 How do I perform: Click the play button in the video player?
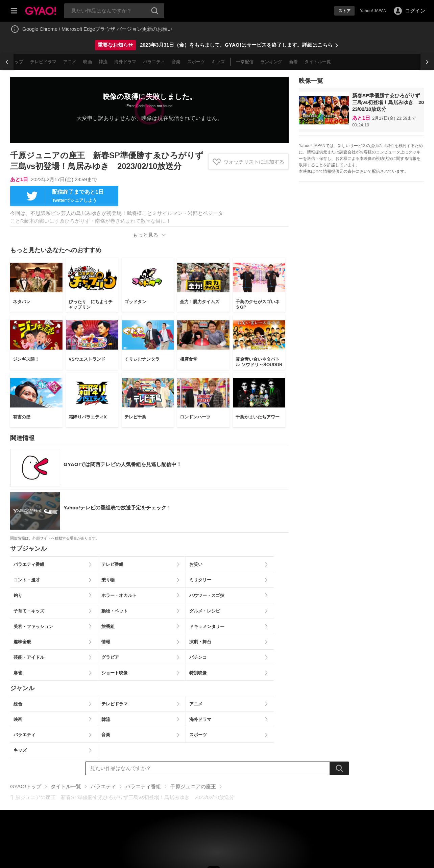(149, 110)
